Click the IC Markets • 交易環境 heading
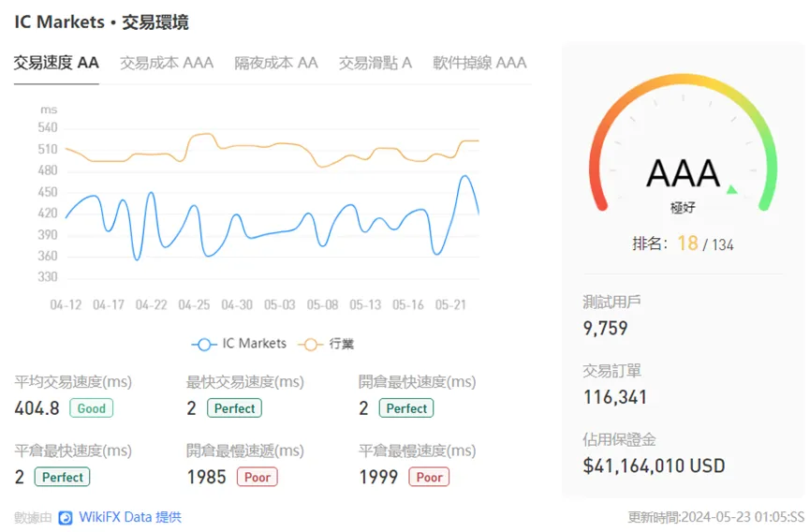This screenshot has height=532, width=810. pyautogui.click(x=101, y=22)
